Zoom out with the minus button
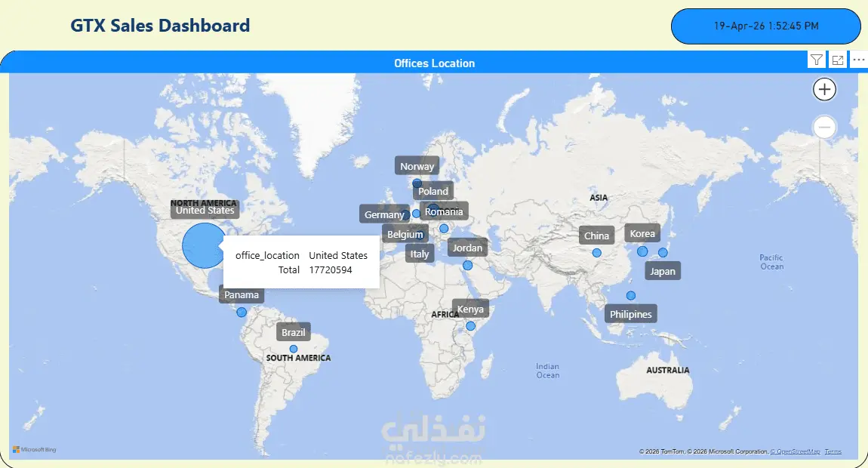868x468 pixels. (x=824, y=128)
